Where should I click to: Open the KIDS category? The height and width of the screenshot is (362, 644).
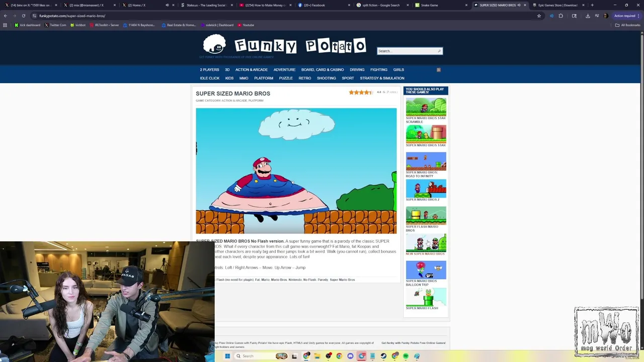[x=229, y=78]
